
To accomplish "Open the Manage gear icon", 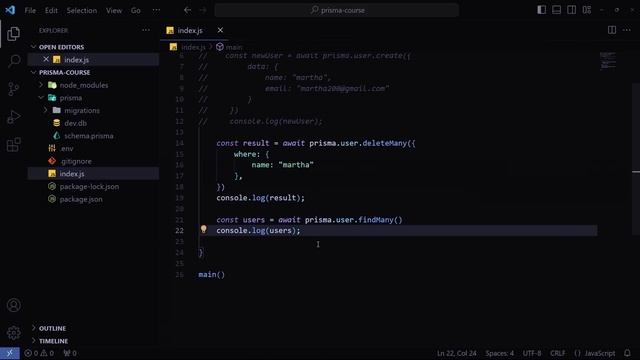I will click(13, 333).
